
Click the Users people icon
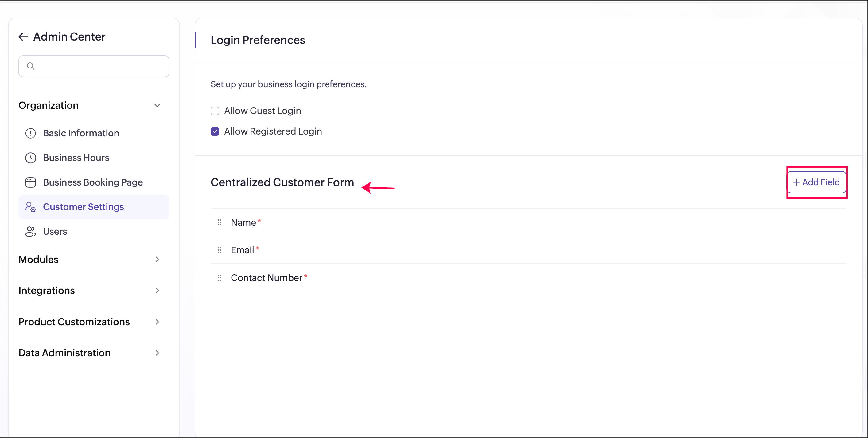(31, 232)
